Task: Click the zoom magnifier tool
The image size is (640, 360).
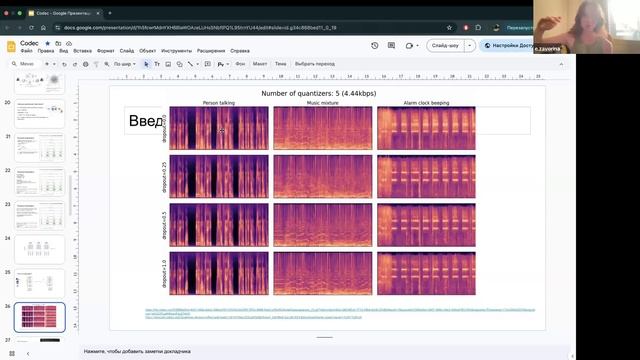Action: (107, 64)
